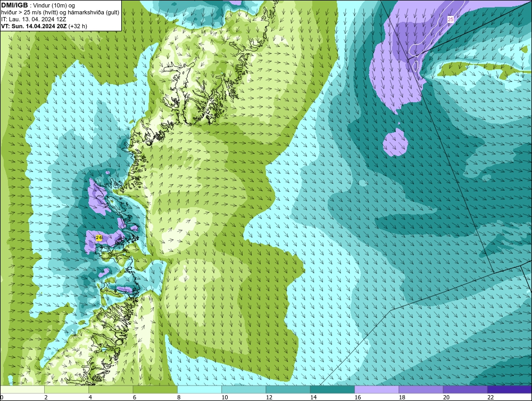Click the legend scale value 6
This screenshot has width=532, height=401.
tap(135, 397)
